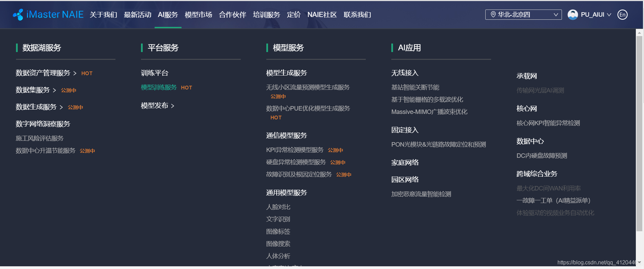Select the 人体分析 service
Screen dimensions: 644x269
coord(278,256)
